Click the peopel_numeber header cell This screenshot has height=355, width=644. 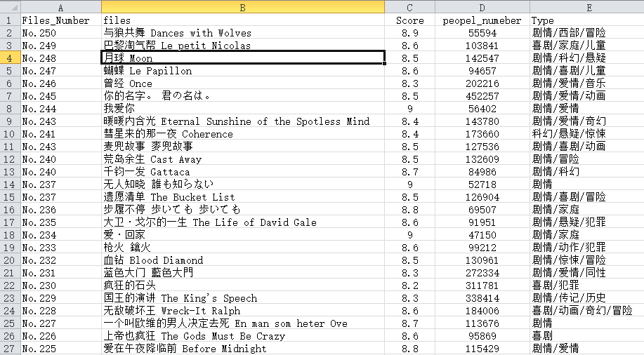point(482,20)
